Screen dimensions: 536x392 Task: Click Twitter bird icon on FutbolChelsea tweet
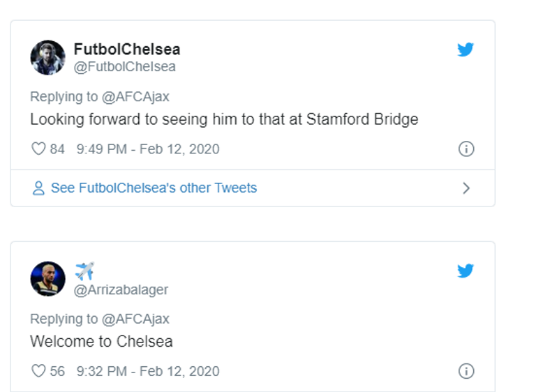[x=466, y=50]
